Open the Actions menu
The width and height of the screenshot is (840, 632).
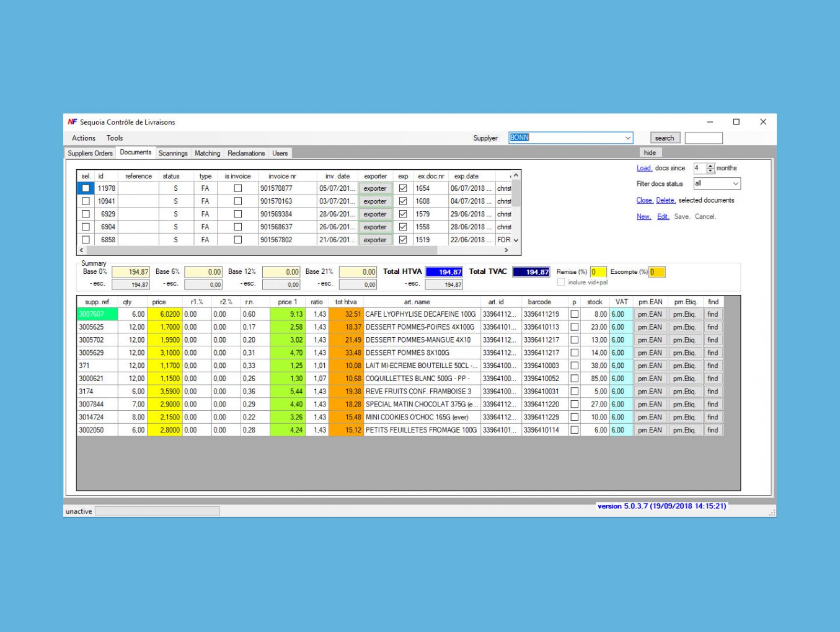84,138
